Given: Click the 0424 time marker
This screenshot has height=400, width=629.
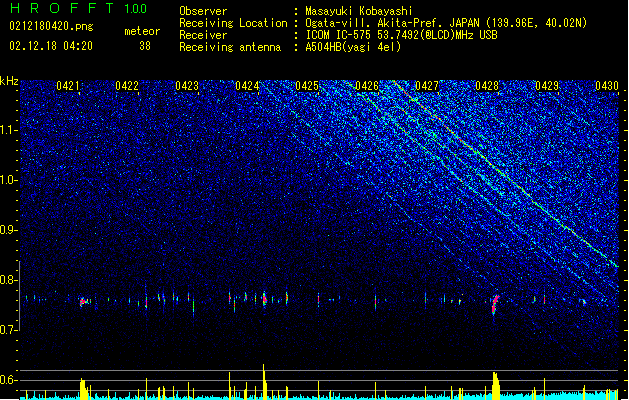Looking at the screenshot, I should coord(247,86).
